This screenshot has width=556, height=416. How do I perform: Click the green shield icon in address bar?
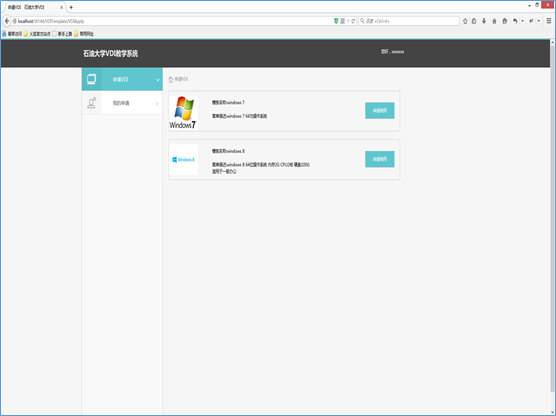[x=336, y=21]
